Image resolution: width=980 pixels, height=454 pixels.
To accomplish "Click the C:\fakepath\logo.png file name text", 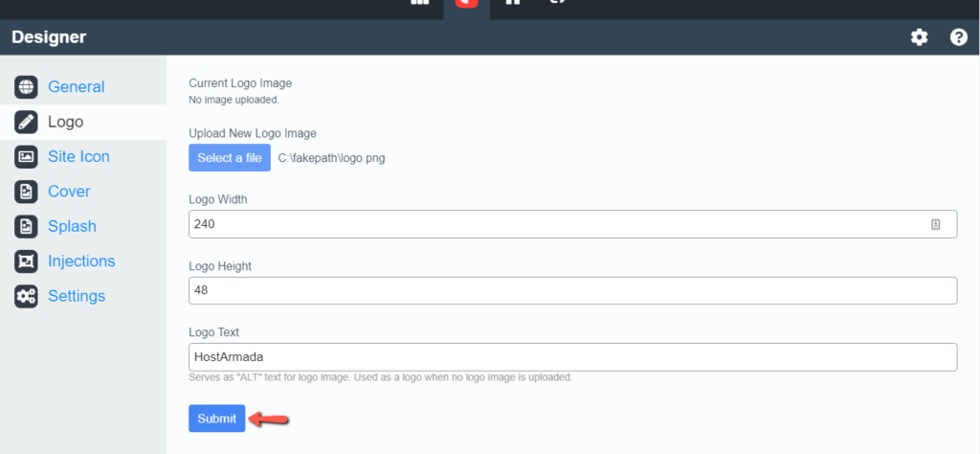I will 331,158.
